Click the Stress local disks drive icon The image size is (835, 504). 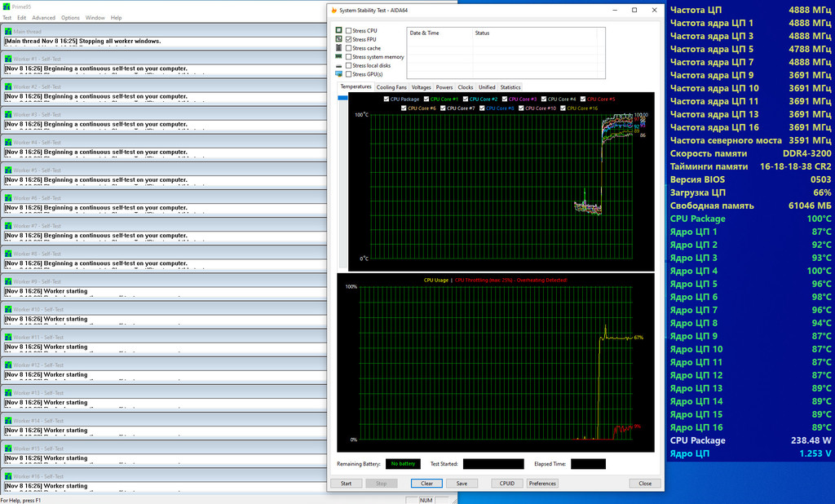[338, 66]
